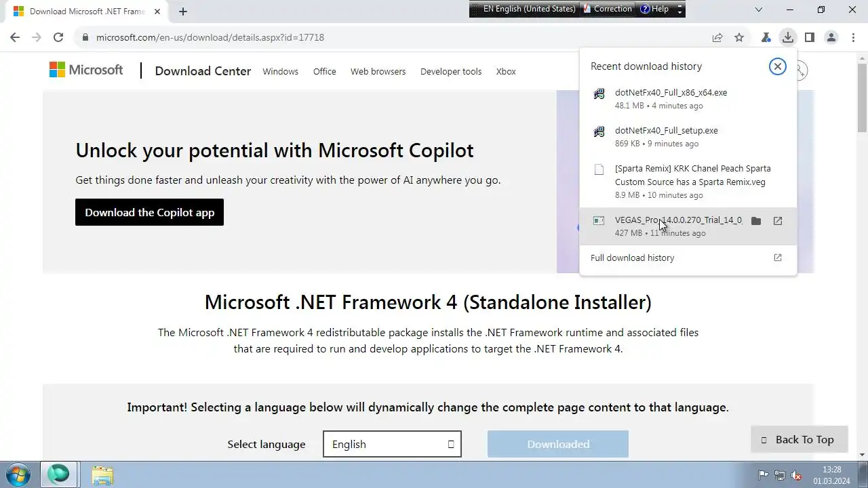868x488 pixels.
Task: Open the share page icon in address bar
Action: click(717, 37)
